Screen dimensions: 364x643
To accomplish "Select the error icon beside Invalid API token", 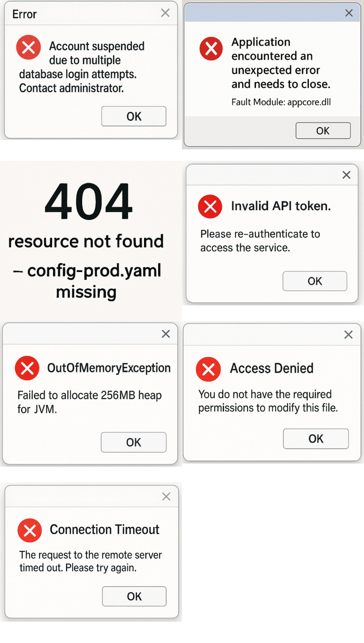I will point(210,207).
